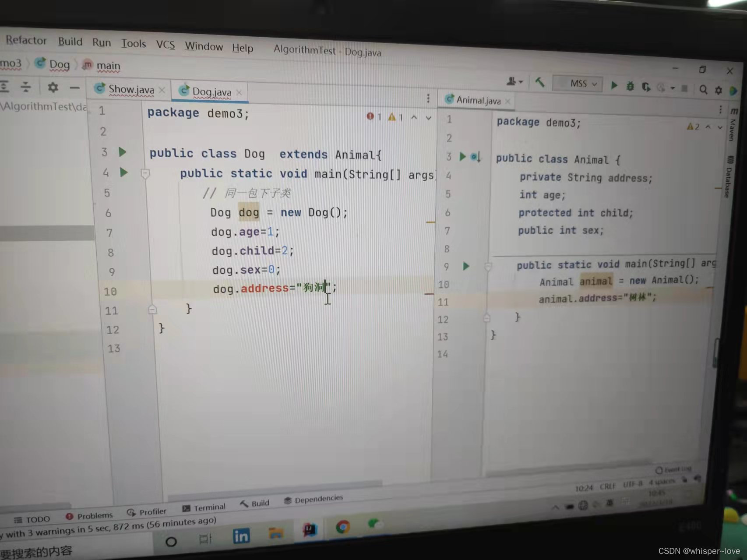
Task: Collapse Animal main method fold at line 9
Action: coord(488,266)
